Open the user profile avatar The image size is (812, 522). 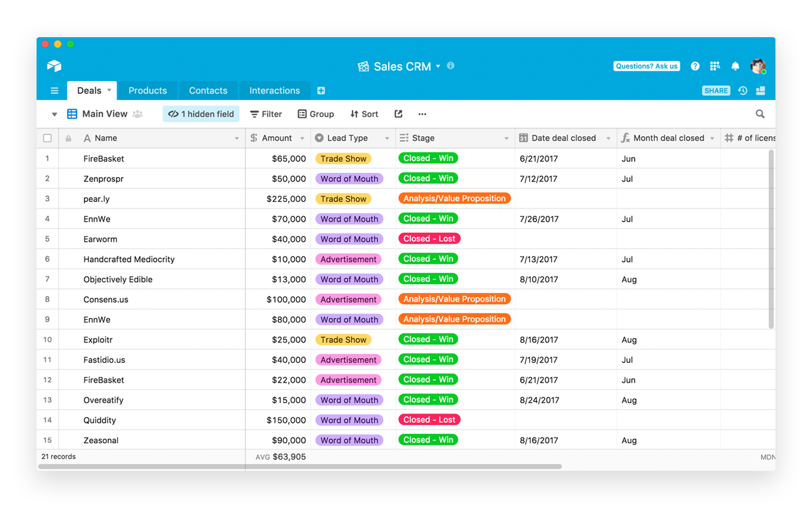757,66
